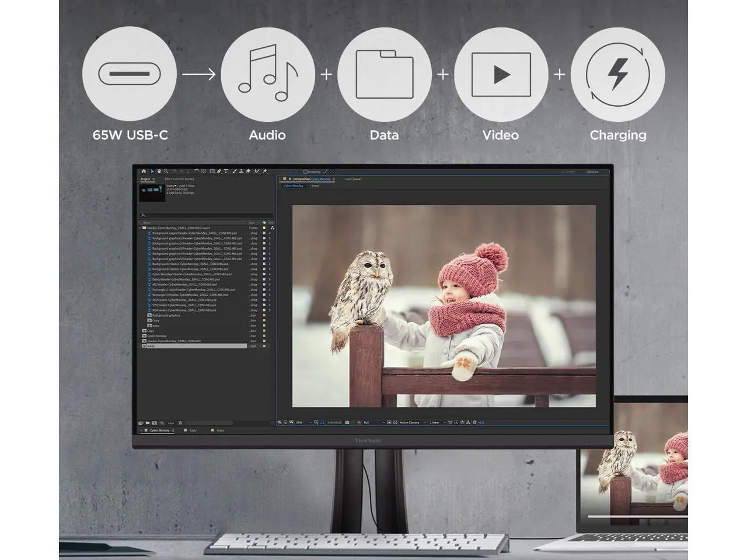Select the Zoom magnifier tool
Viewport: 747px width, 560px height.
166,171
